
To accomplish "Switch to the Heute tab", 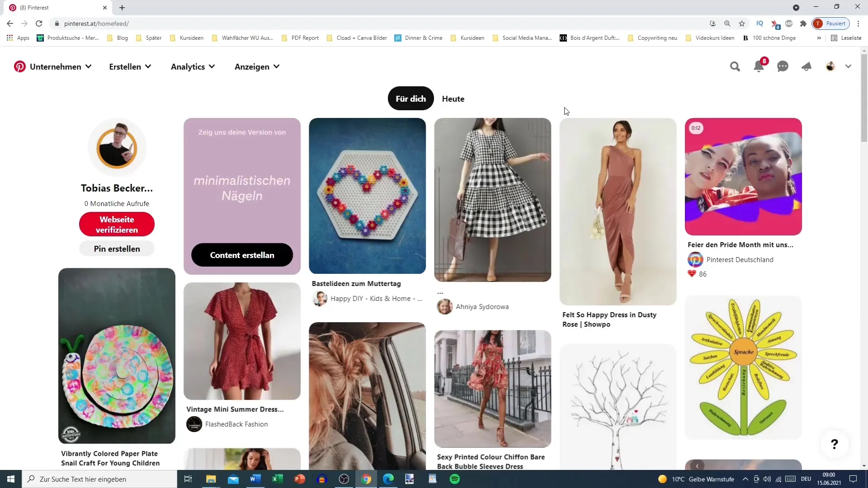I will click(453, 99).
